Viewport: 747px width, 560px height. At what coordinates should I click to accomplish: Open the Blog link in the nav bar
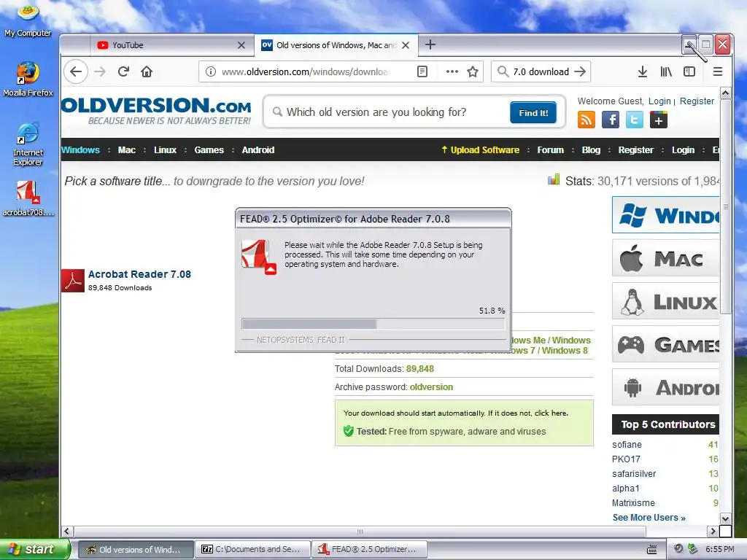[591, 150]
